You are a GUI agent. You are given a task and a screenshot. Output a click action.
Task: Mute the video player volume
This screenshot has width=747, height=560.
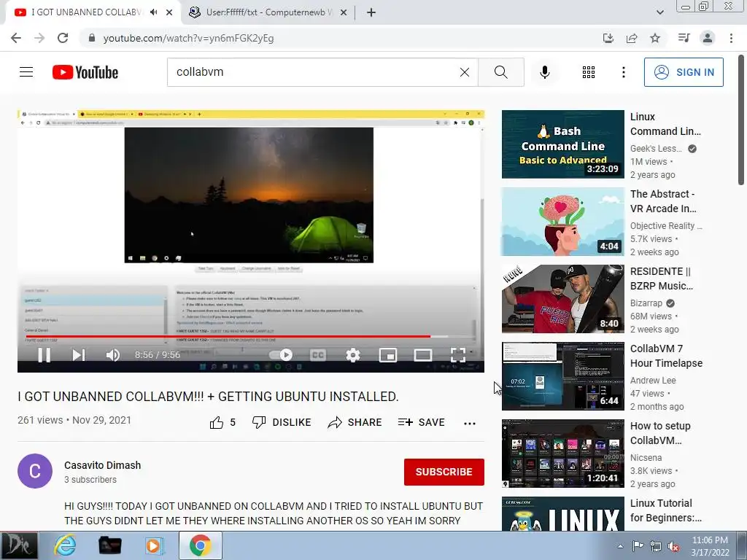tap(113, 355)
